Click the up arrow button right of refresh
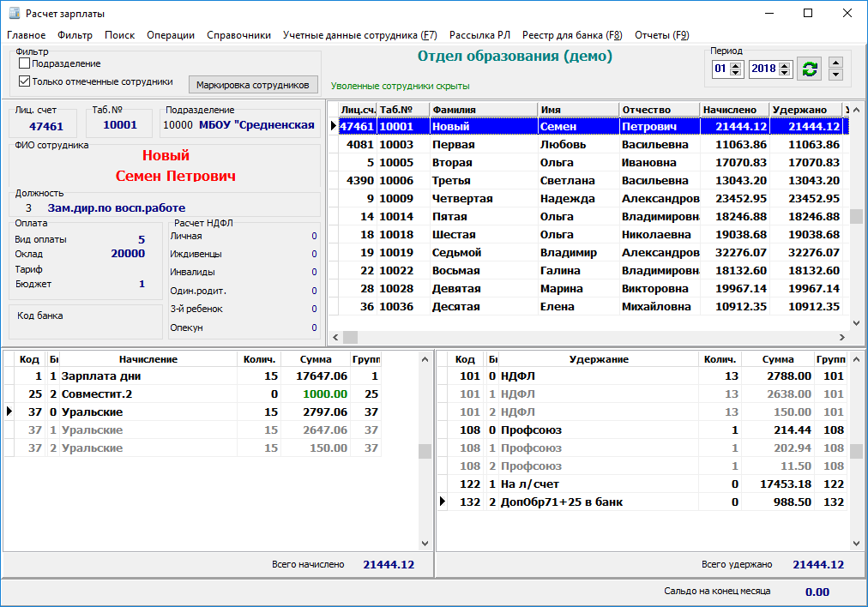The width and height of the screenshot is (868, 607). coord(835,63)
